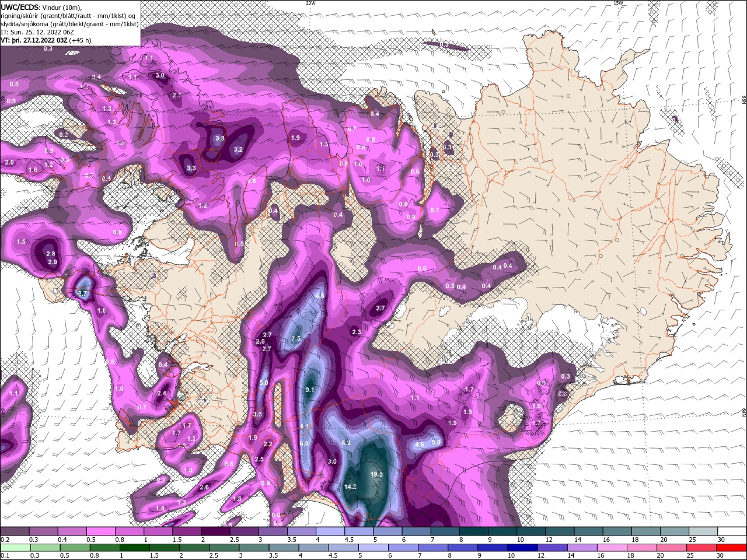The width and height of the screenshot is (747, 560).
Task: Click the 19.5 precipitation maximum on the map
Action: tap(376, 474)
